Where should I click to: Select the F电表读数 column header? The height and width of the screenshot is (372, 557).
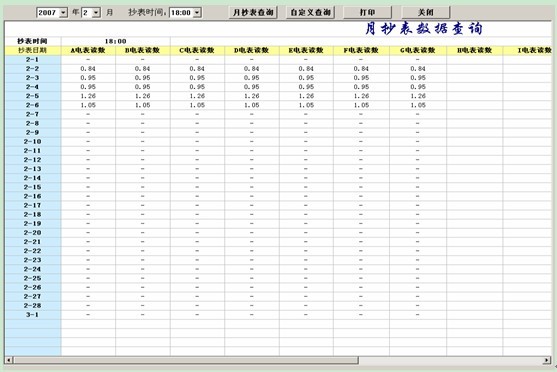coord(361,50)
